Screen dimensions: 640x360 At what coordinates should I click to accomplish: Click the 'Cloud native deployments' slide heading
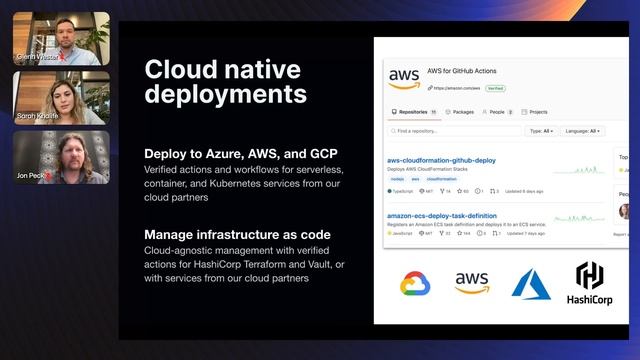coord(226,81)
